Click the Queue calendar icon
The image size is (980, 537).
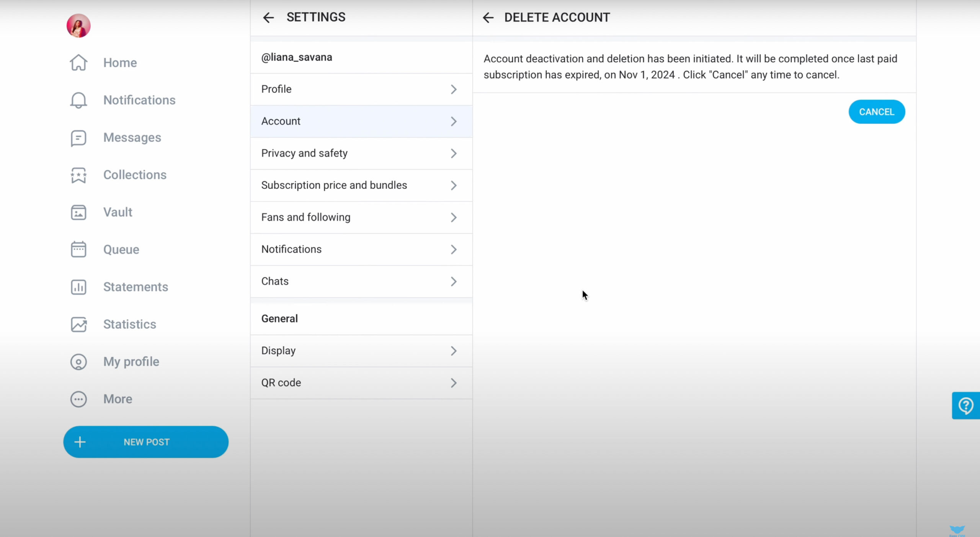click(x=78, y=249)
